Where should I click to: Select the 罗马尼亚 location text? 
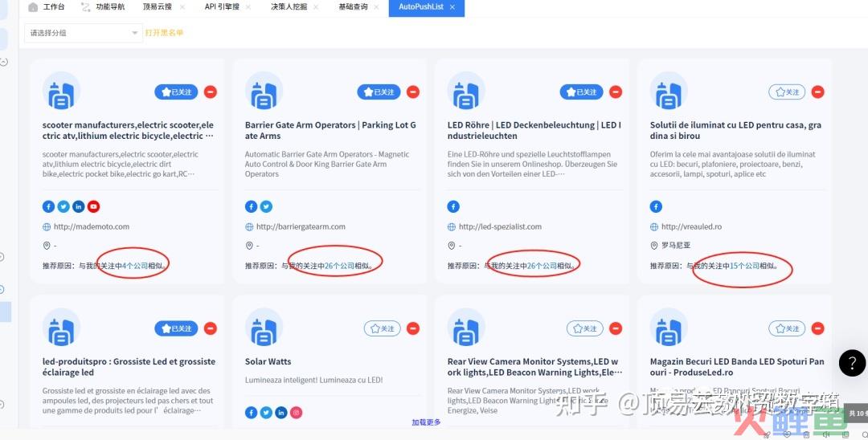[676, 246]
